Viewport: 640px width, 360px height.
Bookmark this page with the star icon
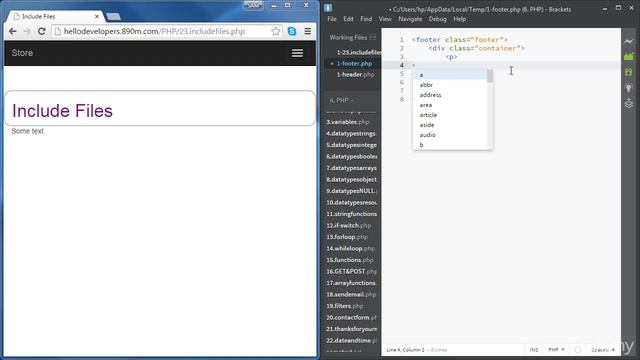point(276,31)
